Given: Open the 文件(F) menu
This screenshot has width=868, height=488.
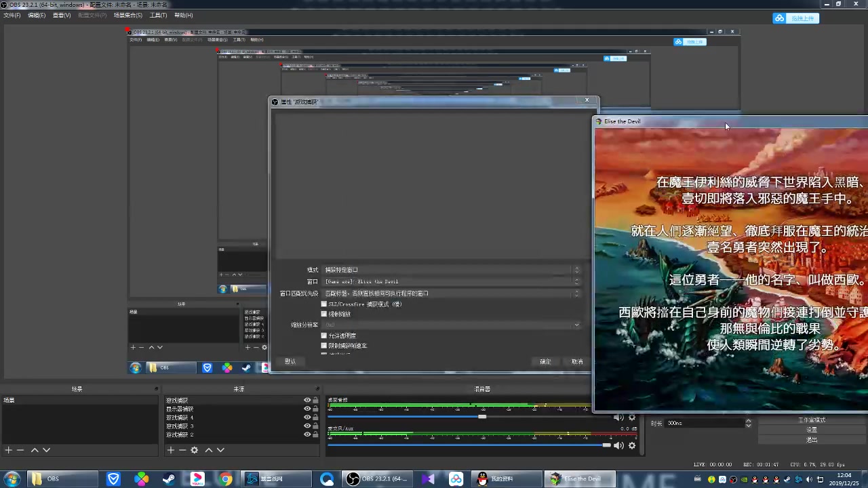Looking at the screenshot, I should (x=12, y=15).
